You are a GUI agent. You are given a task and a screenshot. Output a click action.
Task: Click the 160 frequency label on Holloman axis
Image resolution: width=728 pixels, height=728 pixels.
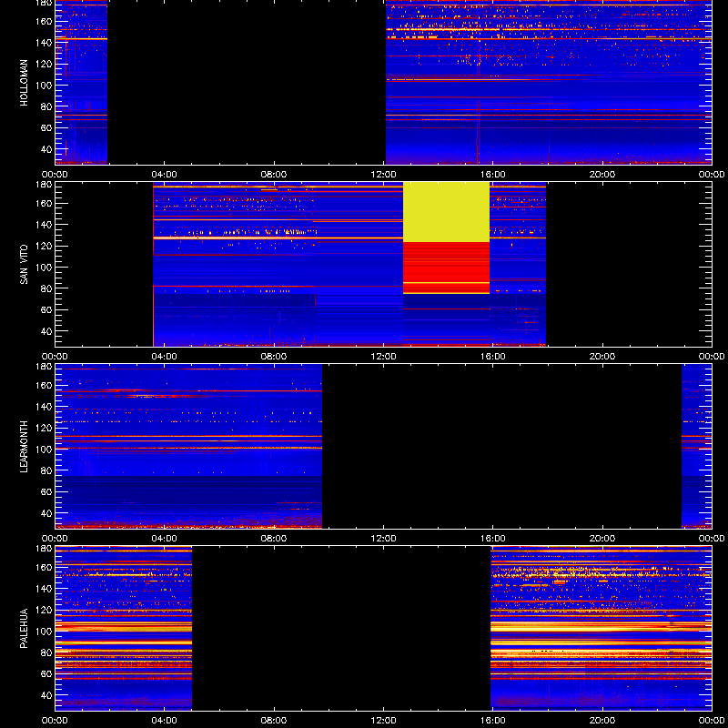click(x=45, y=21)
